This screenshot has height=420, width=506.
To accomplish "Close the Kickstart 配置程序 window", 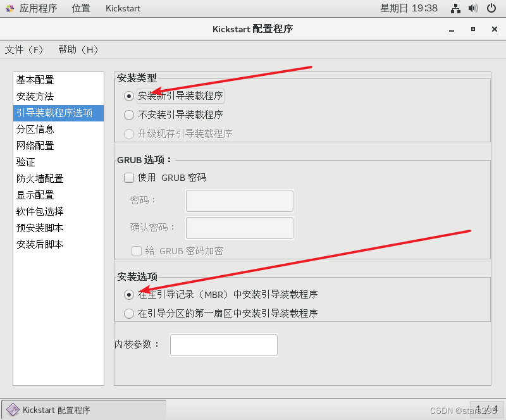I will point(495,29).
